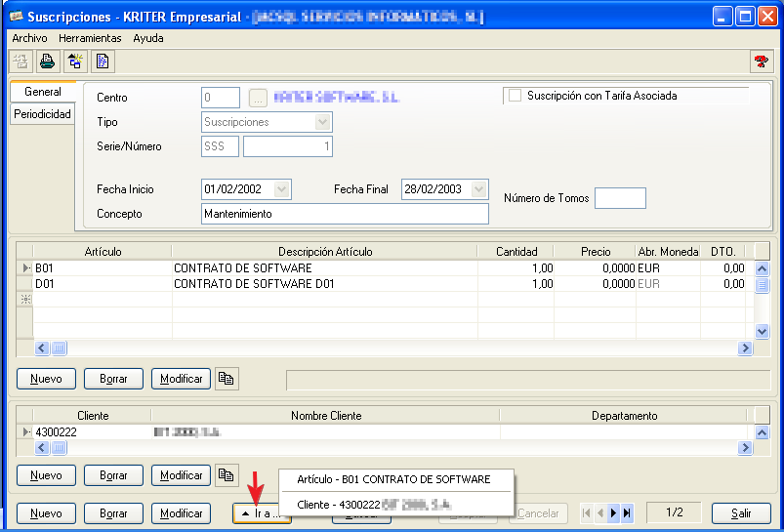Click the Nombre Cliente column header
Image resolution: width=784 pixels, height=532 pixels.
(x=326, y=416)
